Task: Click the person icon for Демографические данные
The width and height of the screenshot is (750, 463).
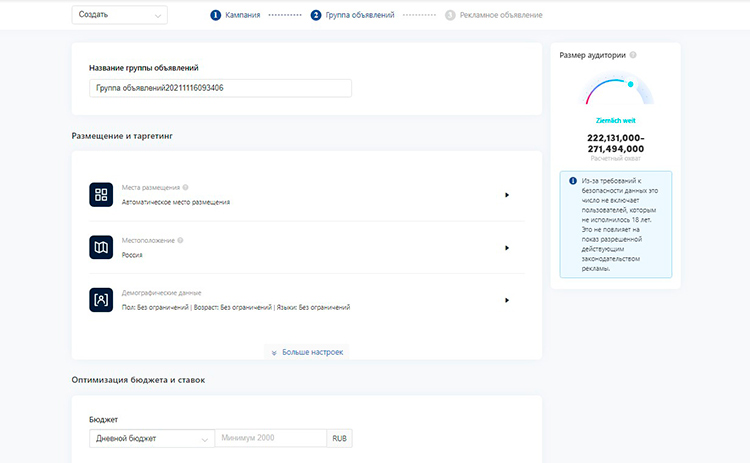Action: pyautogui.click(x=101, y=299)
